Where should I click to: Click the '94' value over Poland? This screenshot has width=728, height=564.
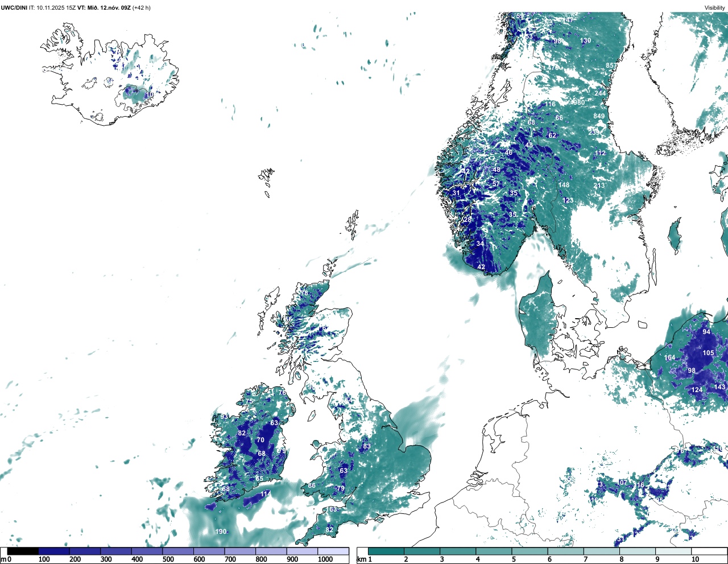pos(706,332)
